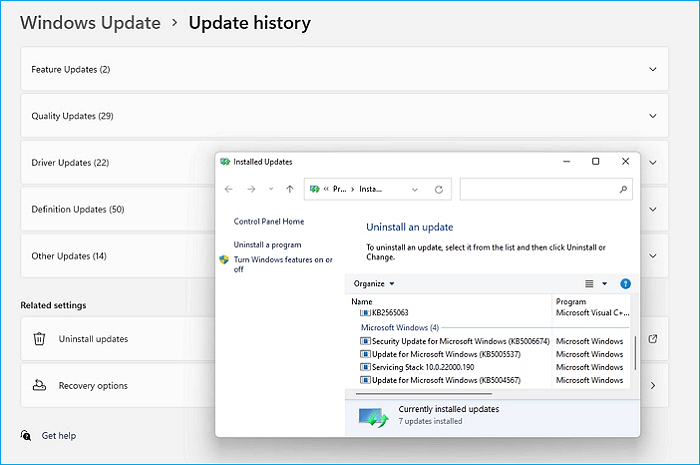Go up one folder level
Image resolution: width=700 pixels, height=465 pixels.
click(290, 189)
